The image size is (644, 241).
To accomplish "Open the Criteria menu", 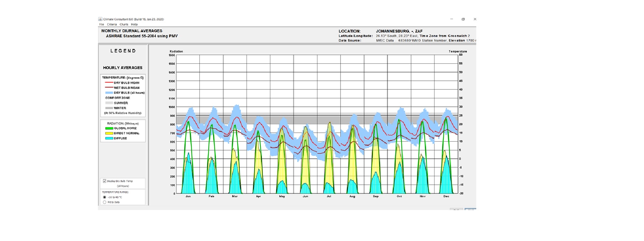I will 112,25.
